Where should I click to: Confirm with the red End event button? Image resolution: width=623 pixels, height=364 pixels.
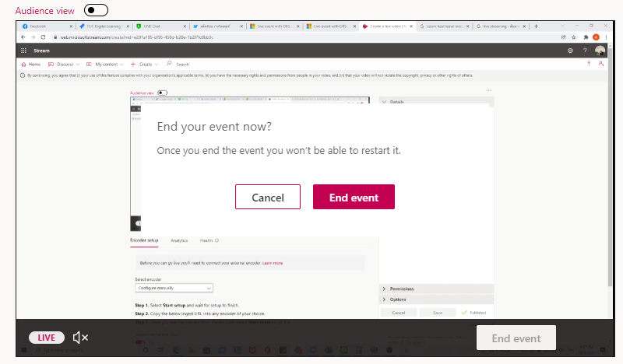coord(354,197)
